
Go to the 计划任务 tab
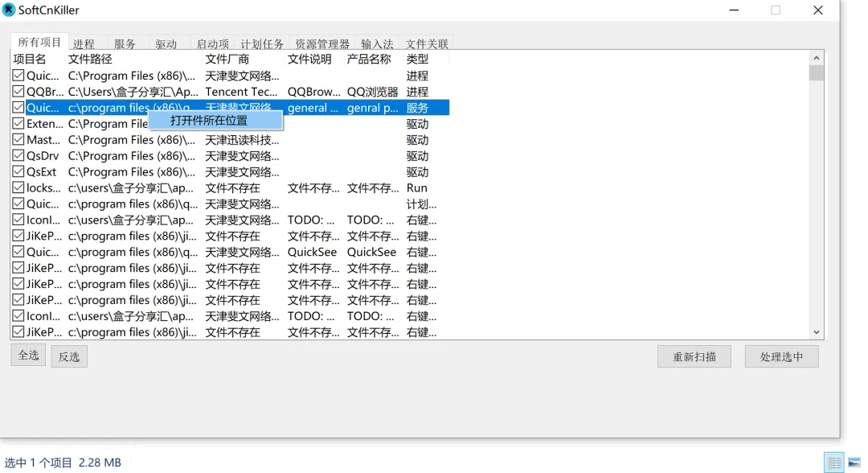262,43
